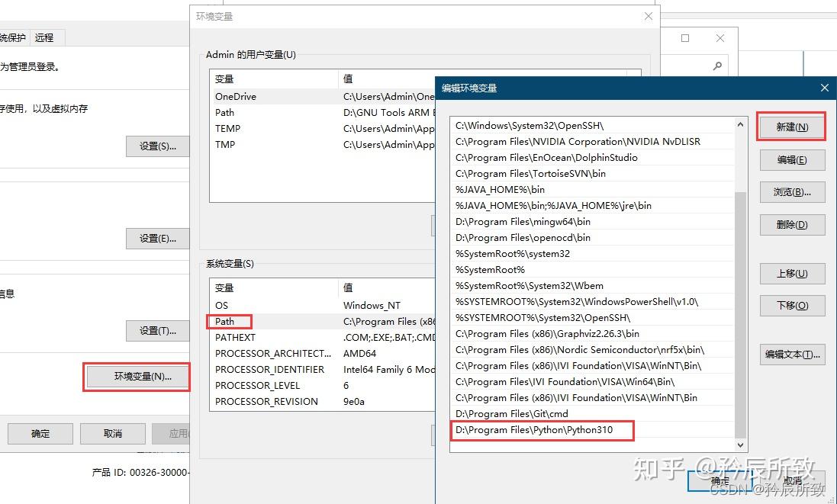Click the scrollbar down arrow in the path list
The height and width of the screenshot is (504, 837).
tap(739, 445)
